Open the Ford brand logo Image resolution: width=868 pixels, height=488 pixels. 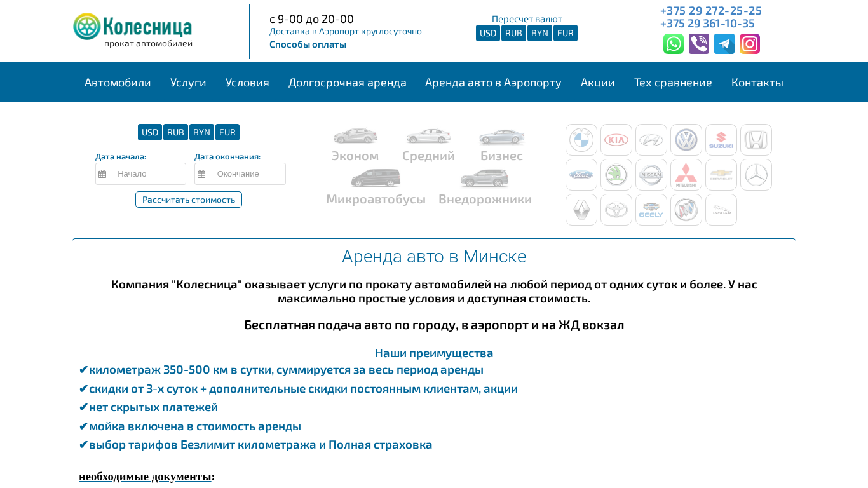pyautogui.click(x=581, y=175)
